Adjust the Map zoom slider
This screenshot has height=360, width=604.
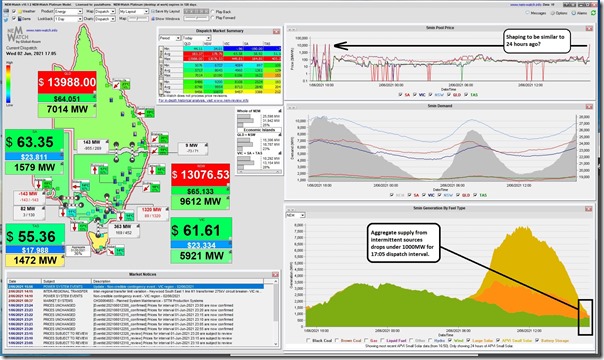point(138,18)
